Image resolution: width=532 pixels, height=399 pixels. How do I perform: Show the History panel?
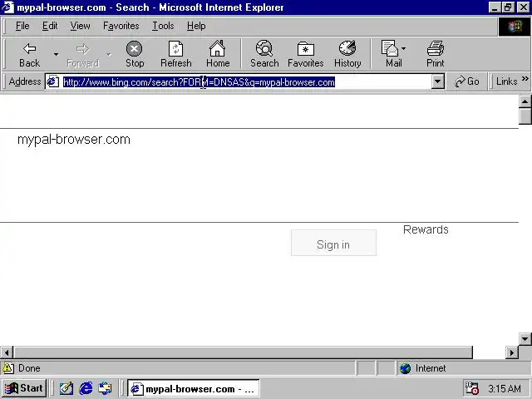347,55
